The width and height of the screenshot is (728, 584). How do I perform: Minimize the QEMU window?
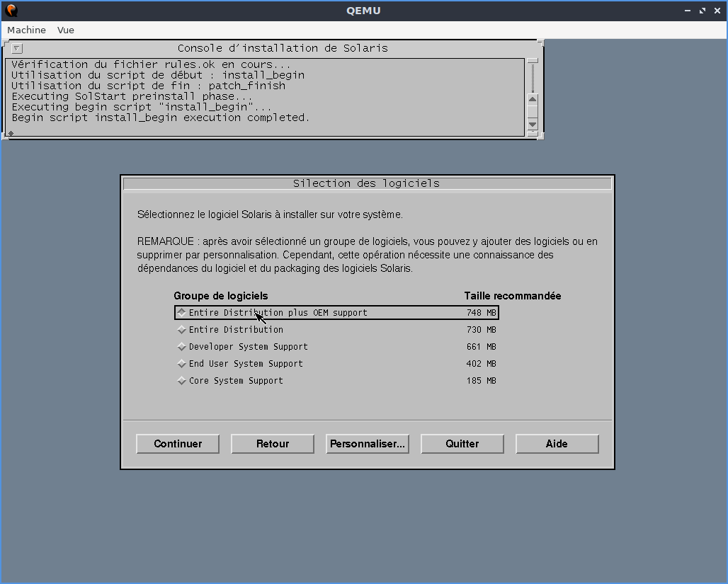pos(688,10)
